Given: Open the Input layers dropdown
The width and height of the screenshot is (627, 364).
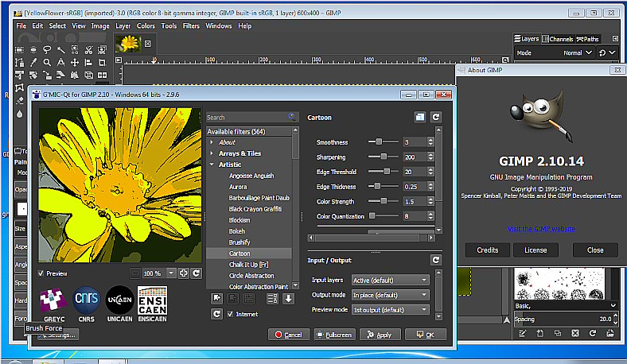Looking at the screenshot, I should [390, 280].
